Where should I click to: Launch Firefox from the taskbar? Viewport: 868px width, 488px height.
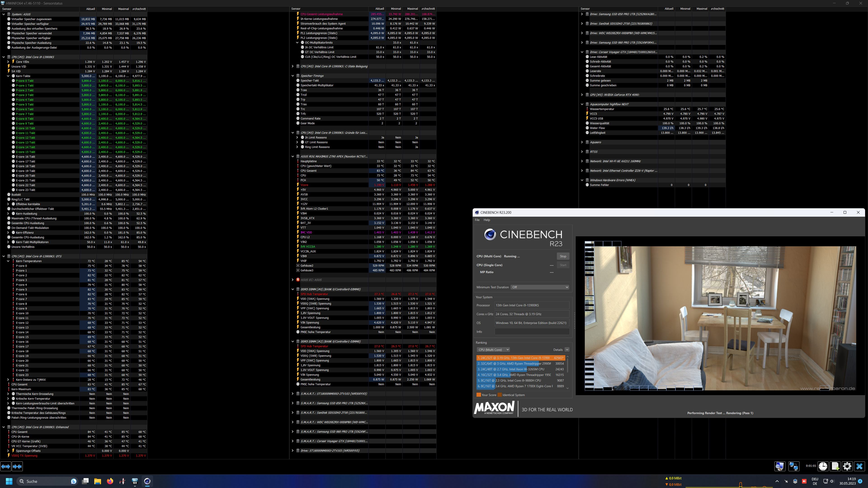(x=110, y=481)
